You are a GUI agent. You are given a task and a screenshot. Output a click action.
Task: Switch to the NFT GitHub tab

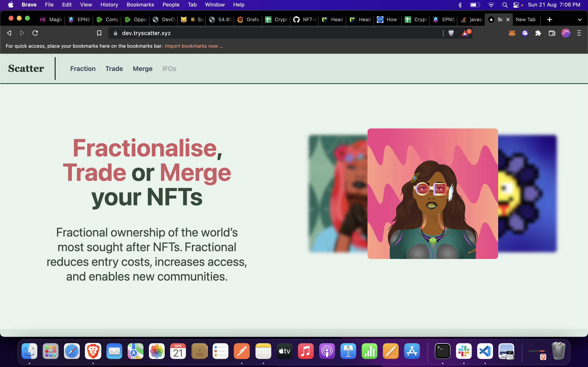[305, 20]
